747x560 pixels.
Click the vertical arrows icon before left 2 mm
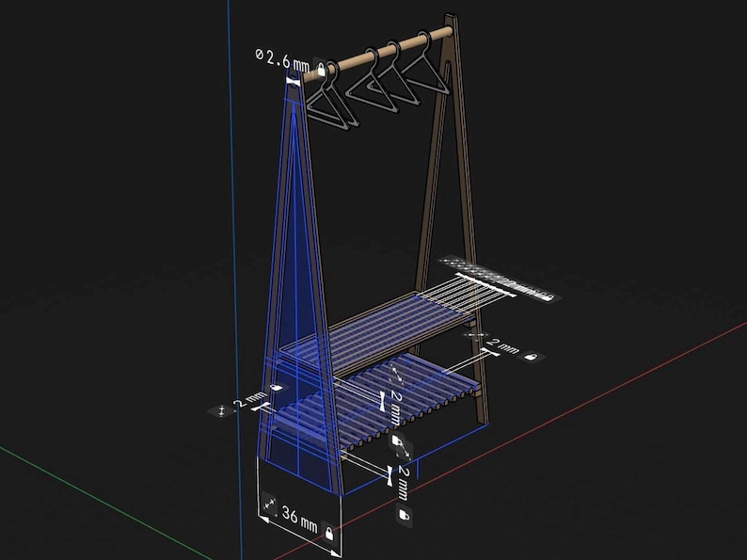pos(221,410)
